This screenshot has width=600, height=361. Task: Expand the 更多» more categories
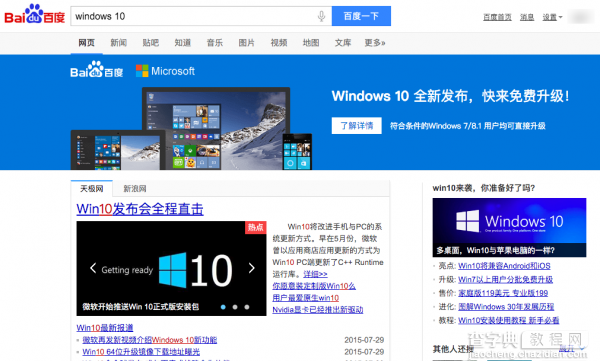pos(375,43)
